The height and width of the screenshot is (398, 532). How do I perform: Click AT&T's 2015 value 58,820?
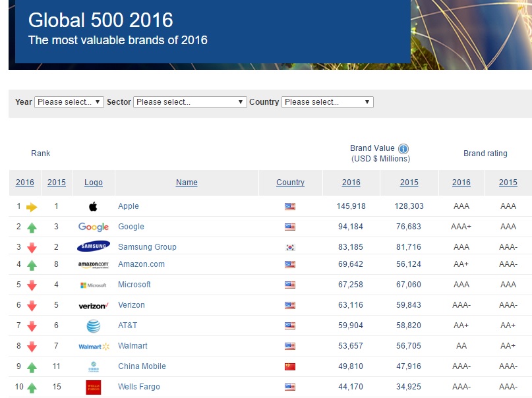409,326
